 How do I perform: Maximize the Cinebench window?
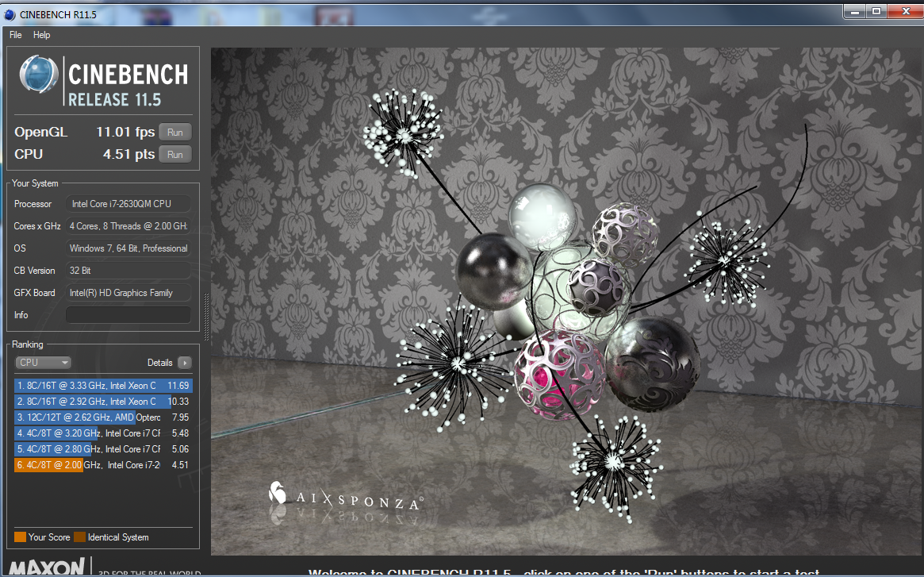pyautogui.click(x=876, y=11)
